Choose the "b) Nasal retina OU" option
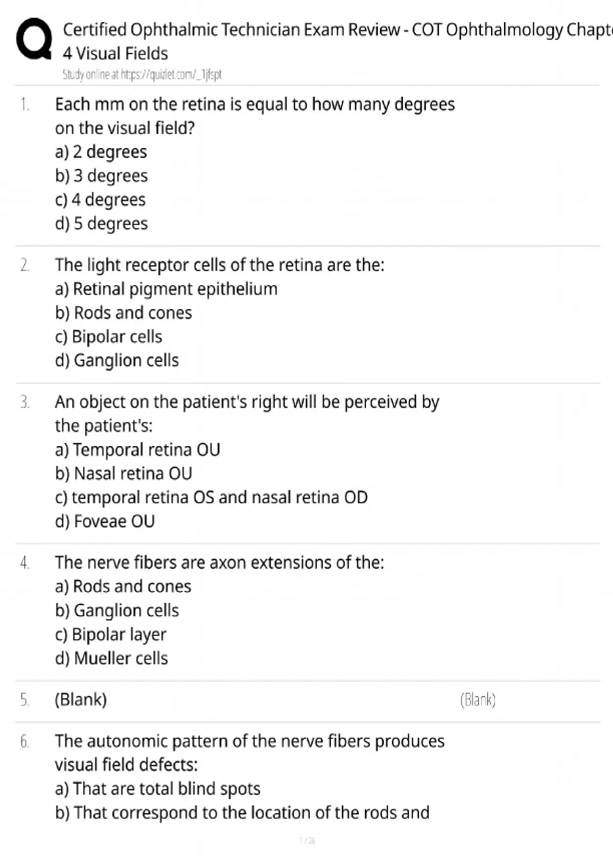Viewport: 613px width, 868px height. pyautogui.click(x=124, y=474)
